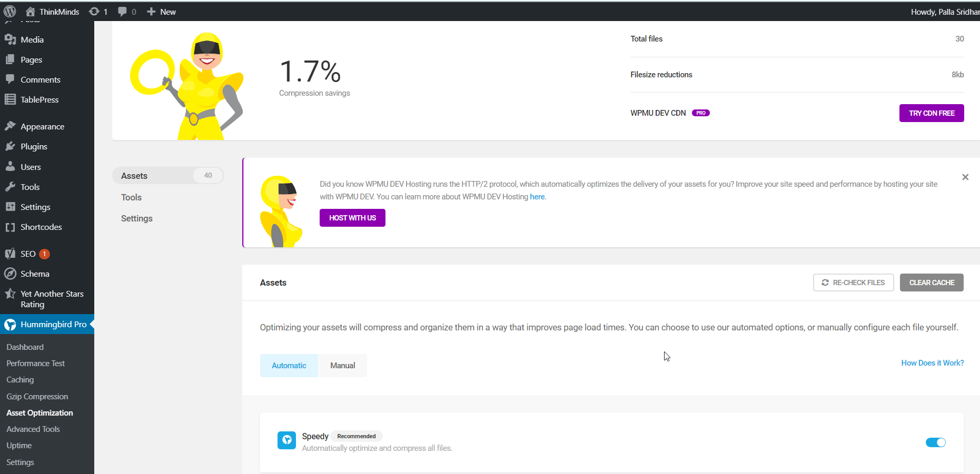Click the TablePress table icon

tap(10, 99)
